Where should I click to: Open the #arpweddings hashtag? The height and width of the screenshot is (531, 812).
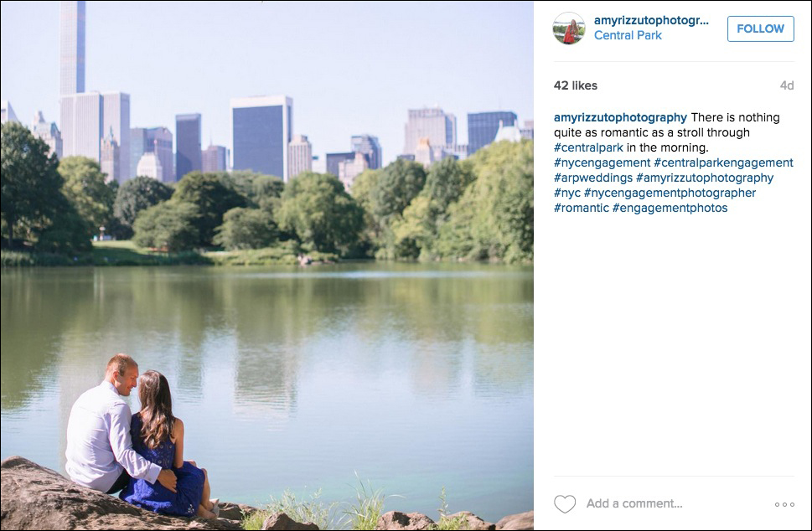[593, 178]
